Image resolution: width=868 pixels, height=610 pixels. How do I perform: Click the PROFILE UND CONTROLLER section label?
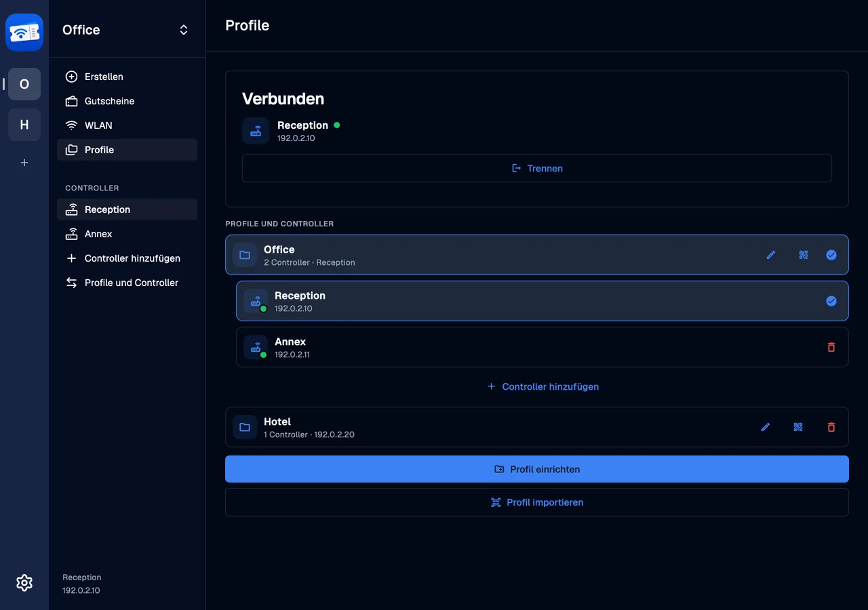(x=279, y=224)
